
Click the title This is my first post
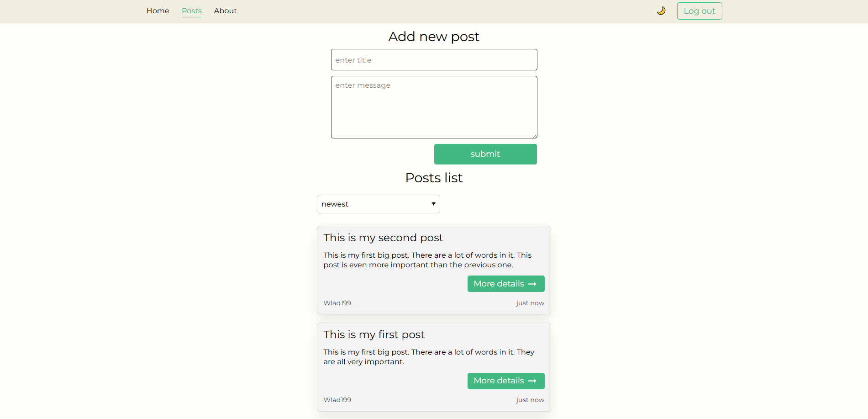[374, 334]
